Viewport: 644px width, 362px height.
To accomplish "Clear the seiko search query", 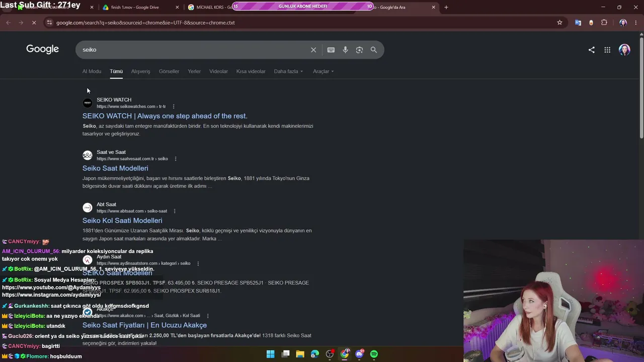I will tap(313, 50).
